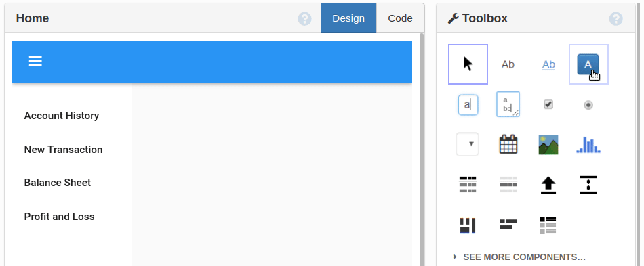Choose the RadioButton component in Toolbox
Viewport: 644px width, 266px height.
click(588, 105)
